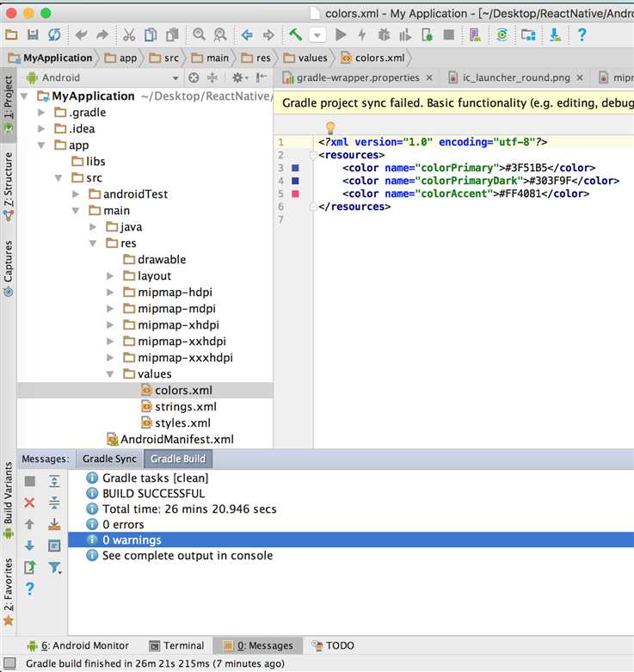Collapse the MyApplication root node
The height and width of the screenshot is (672, 634).
[x=24, y=96]
